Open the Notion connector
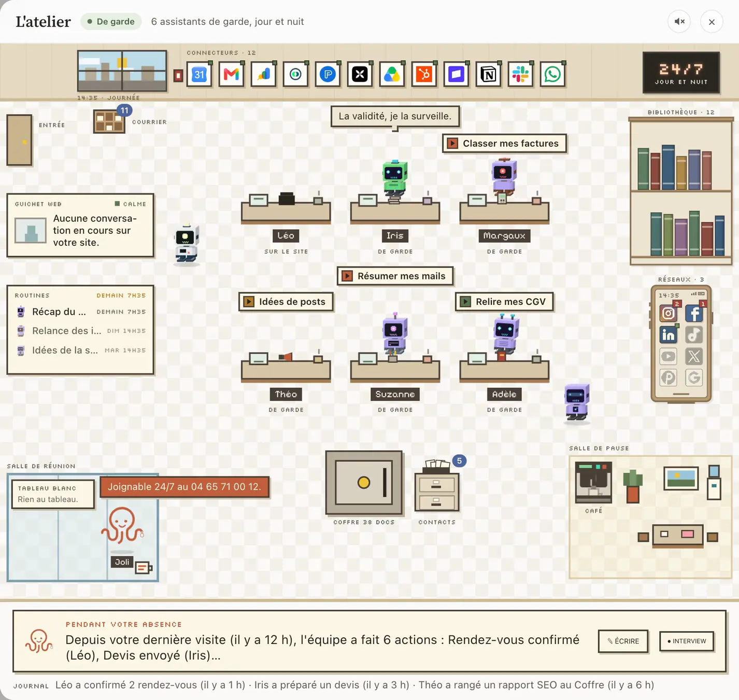Viewport: 739px width, 700px height. (x=488, y=75)
